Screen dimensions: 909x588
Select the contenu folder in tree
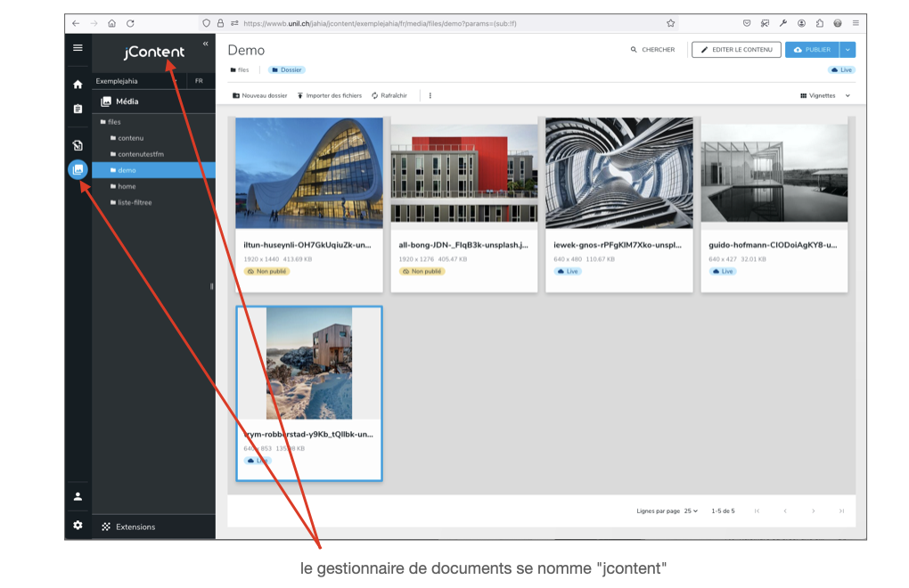click(130, 138)
